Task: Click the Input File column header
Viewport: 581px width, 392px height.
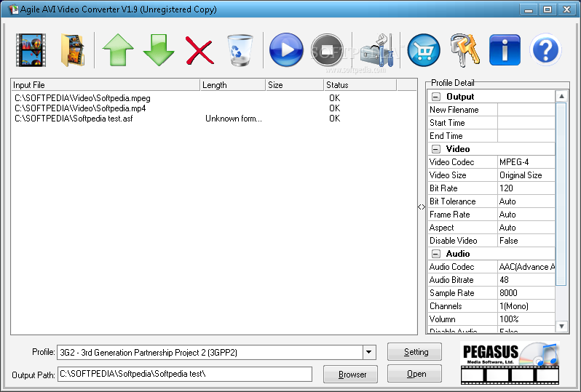Action: pos(106,85)
